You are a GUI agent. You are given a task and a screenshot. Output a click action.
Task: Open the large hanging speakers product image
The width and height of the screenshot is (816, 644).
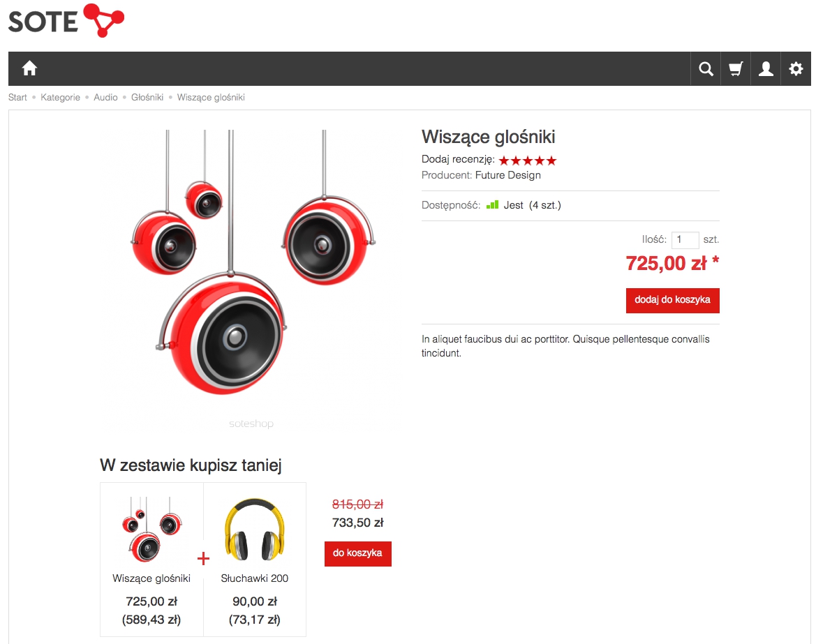click(x=252, y=262)
